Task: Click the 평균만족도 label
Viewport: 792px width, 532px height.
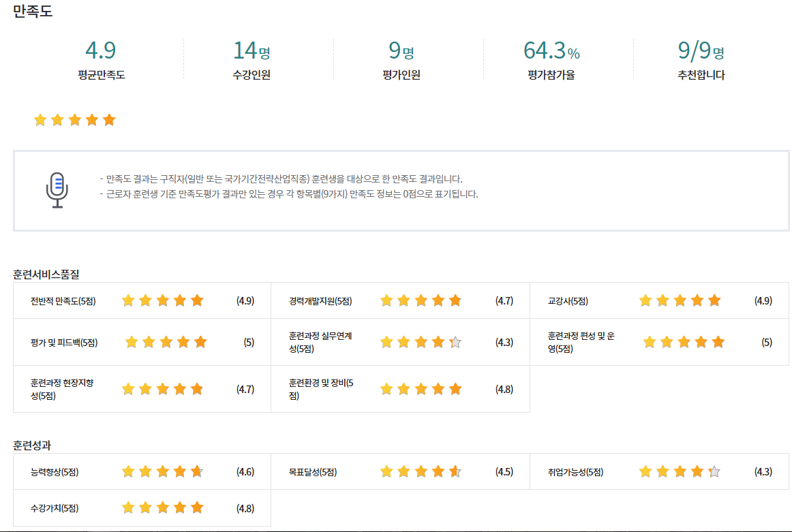Action: pos(102,75)
